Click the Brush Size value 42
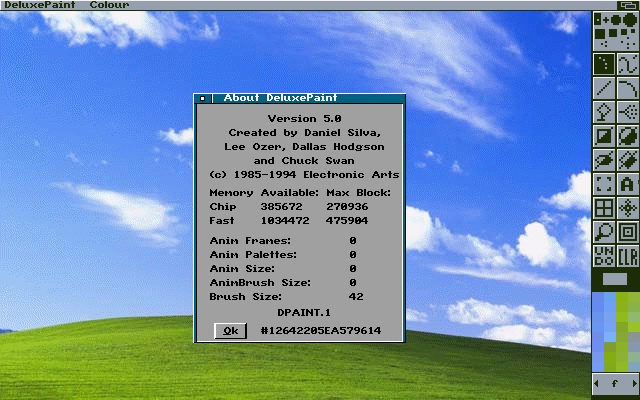The height and width of the screenshot is (400, 640). [356, 297]
